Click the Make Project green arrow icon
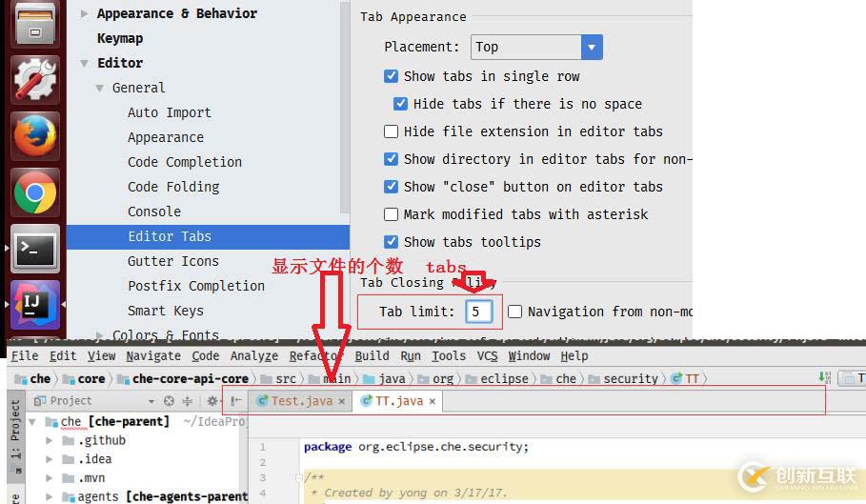Viewport: 866px width, 504px height. (x=824, y=378)
